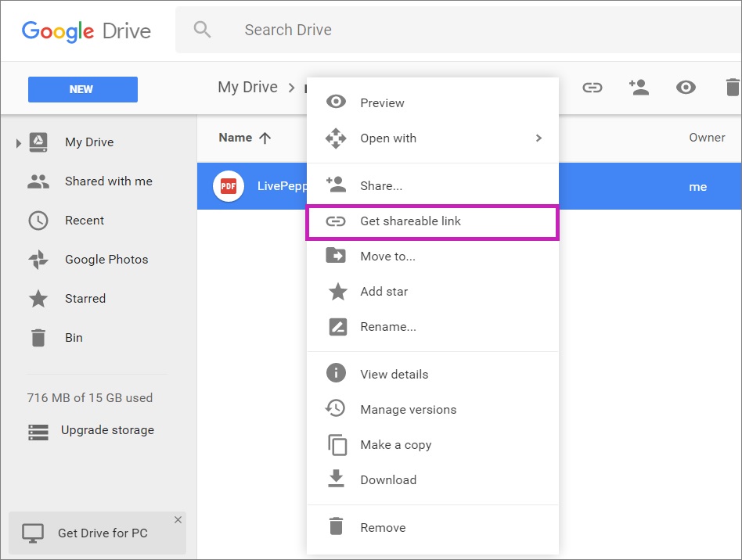The image size is (742, 560).
Task: Click the Owner column header
Action: click(707, 138)
